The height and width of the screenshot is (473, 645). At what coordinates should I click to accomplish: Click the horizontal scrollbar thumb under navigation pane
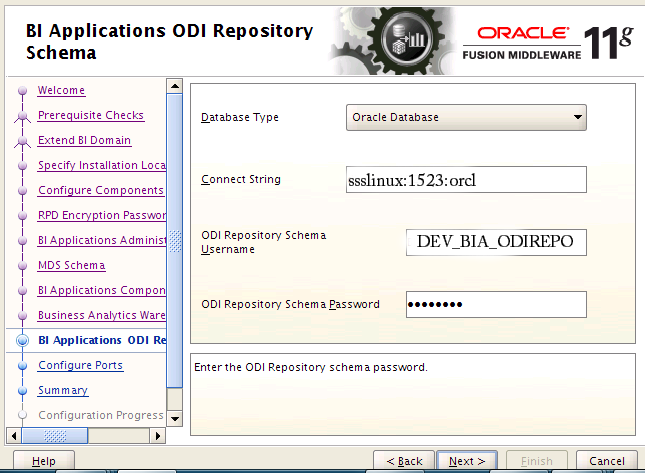pyautogui.click(x=55, y=436)
